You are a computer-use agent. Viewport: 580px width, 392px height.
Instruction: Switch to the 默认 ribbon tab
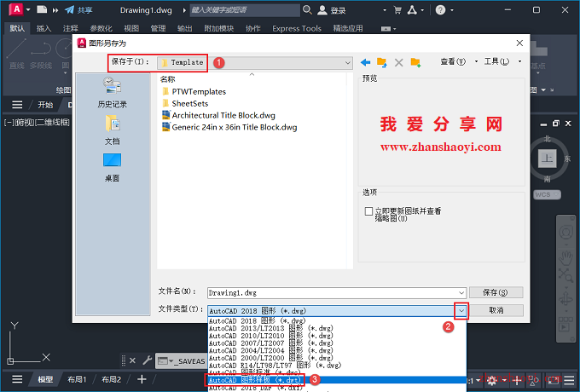click(x=17, y=28)
